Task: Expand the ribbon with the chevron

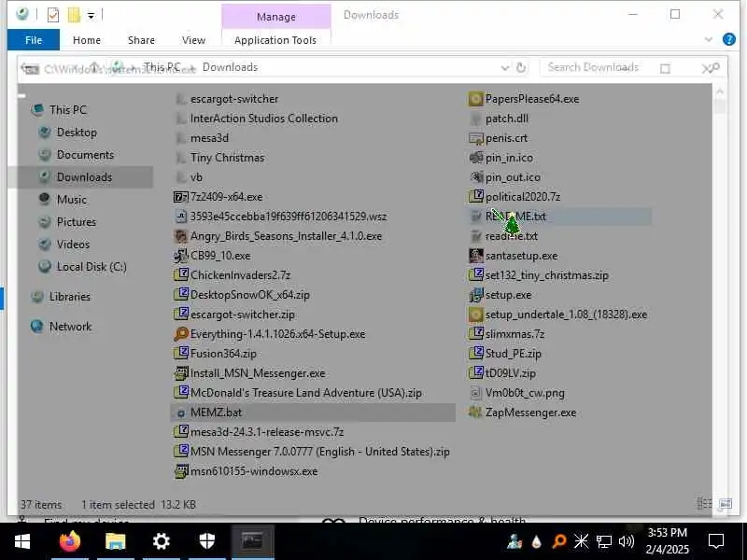Action: 709,39
